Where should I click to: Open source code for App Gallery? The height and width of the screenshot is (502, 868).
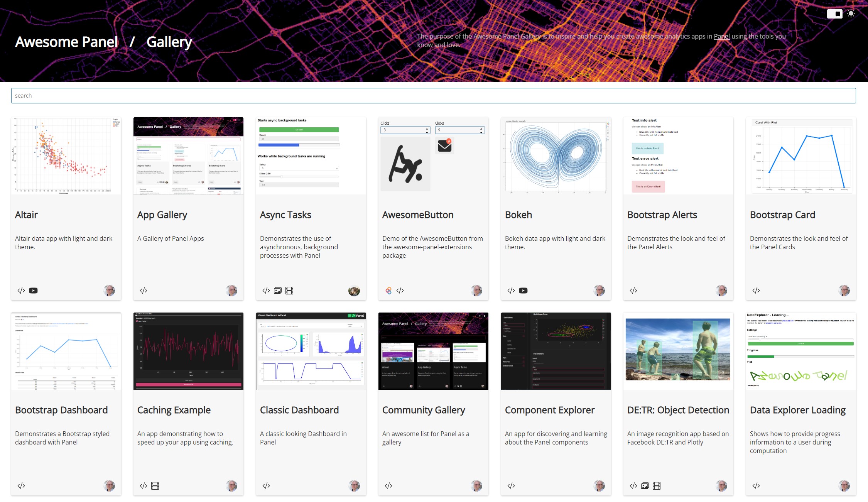[x=144, y=291]
